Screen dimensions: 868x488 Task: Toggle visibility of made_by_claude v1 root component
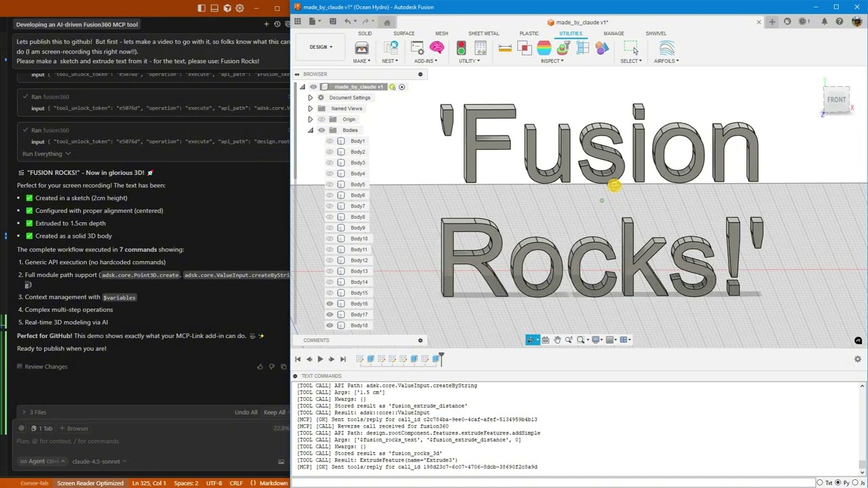click(x=313, y=87)
